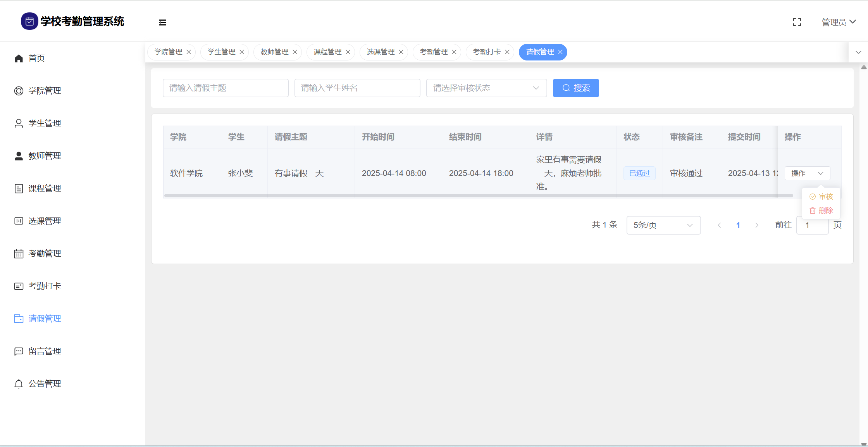The height and width of the screenshot is (447, 868).
Task: Expand the 请选择审核状态 select box
Action: 486,88
